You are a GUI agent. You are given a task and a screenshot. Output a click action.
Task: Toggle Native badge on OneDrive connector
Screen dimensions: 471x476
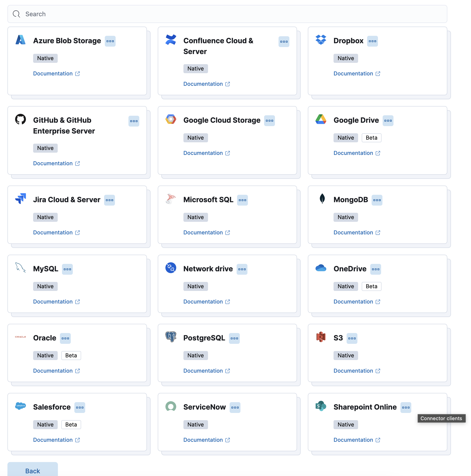(345, 286)
